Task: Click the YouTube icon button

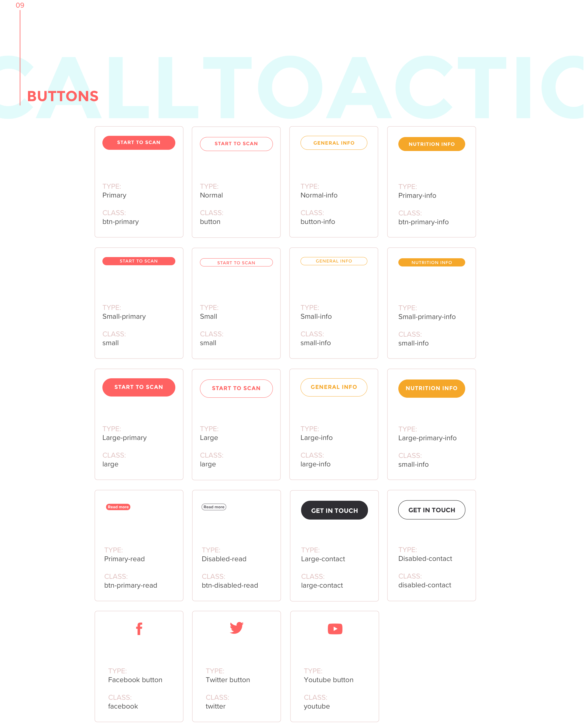Action: [x=334, y=629]
